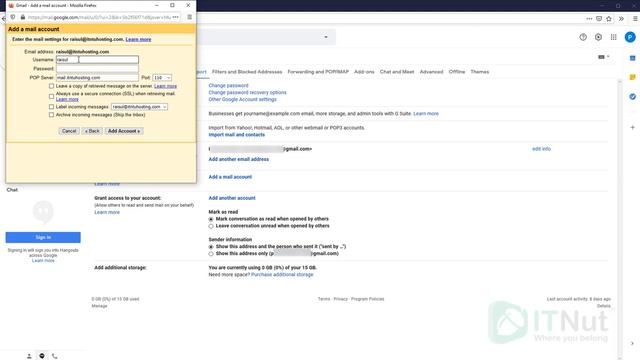Open Change password recovery options link
The width and height of the screenshot is (640, 360).
(x=247, y=93)
